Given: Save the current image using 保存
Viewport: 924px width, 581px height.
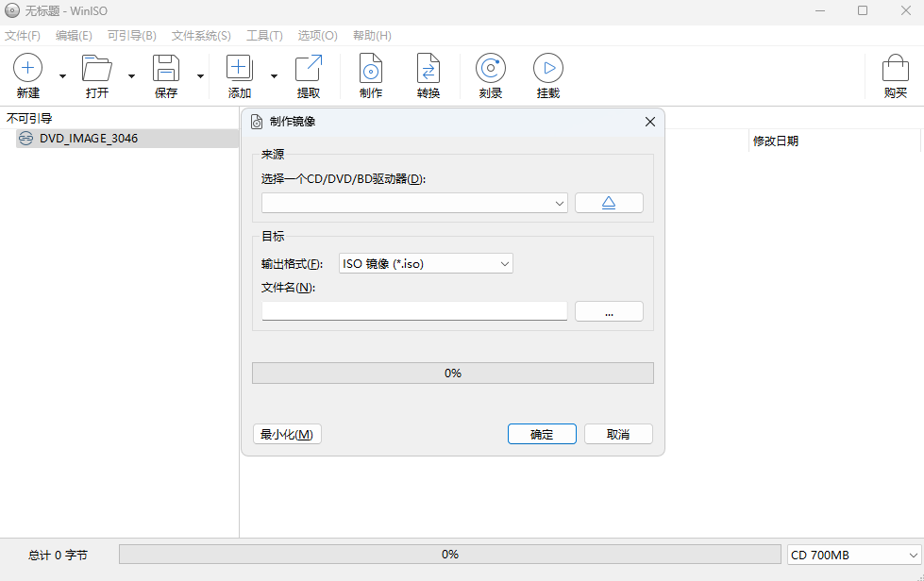Looking at the screenshot, I should (166, 75).
